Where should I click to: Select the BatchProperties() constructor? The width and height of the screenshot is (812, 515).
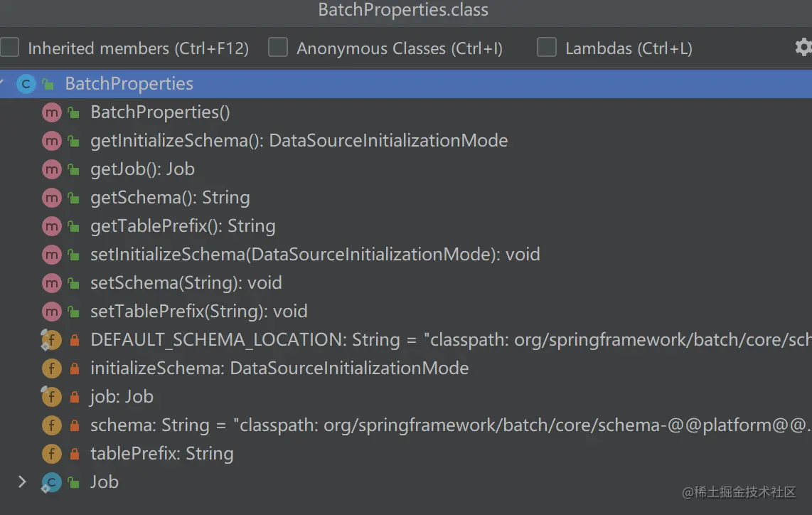[x=160, y=112]
